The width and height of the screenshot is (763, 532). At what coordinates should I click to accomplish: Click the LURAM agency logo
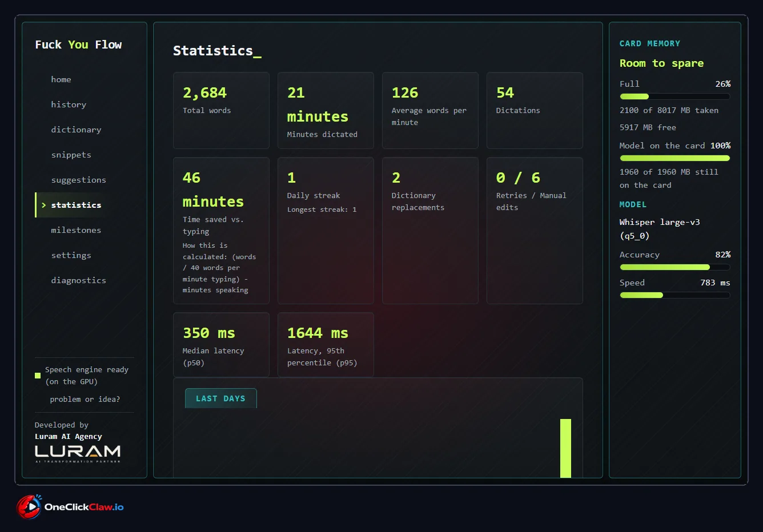point(78,454)
